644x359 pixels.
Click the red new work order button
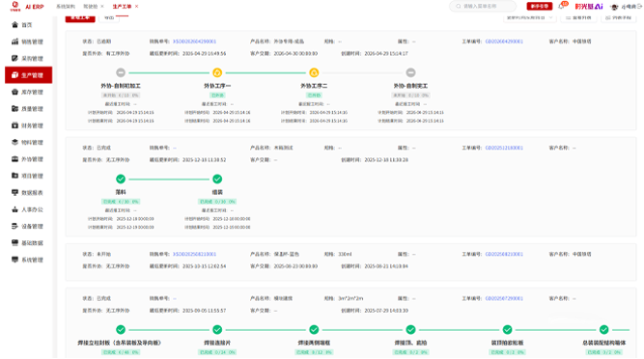pos(80,18)
